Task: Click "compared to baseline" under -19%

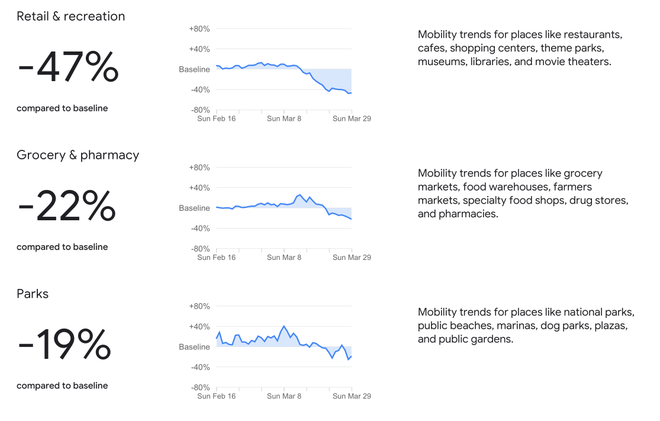Action: coord(62,385)
